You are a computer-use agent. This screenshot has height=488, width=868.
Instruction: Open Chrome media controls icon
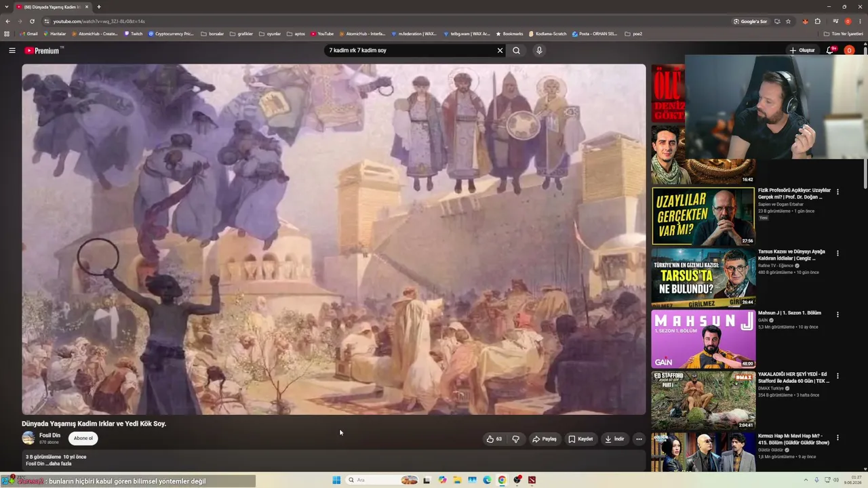coord(835,21)
